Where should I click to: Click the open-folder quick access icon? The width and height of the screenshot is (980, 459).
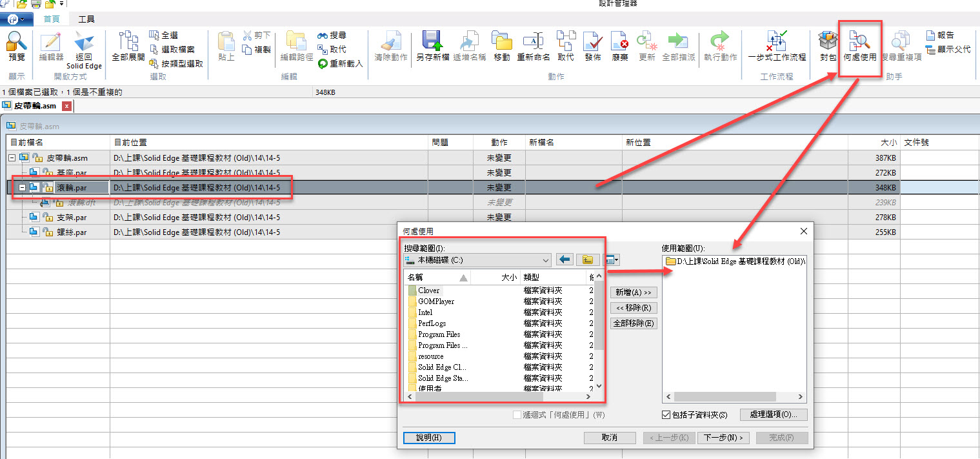point(22,4)
